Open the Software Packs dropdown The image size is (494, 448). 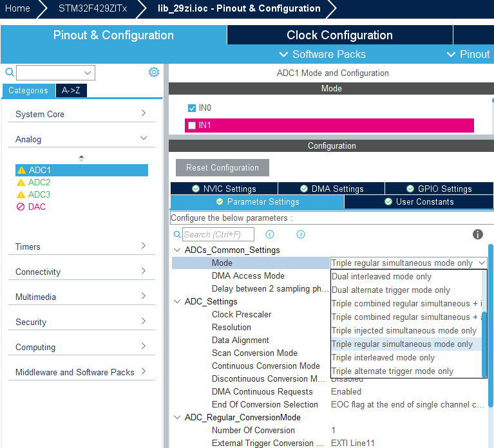pyautogui.click(x=323, y=54)
